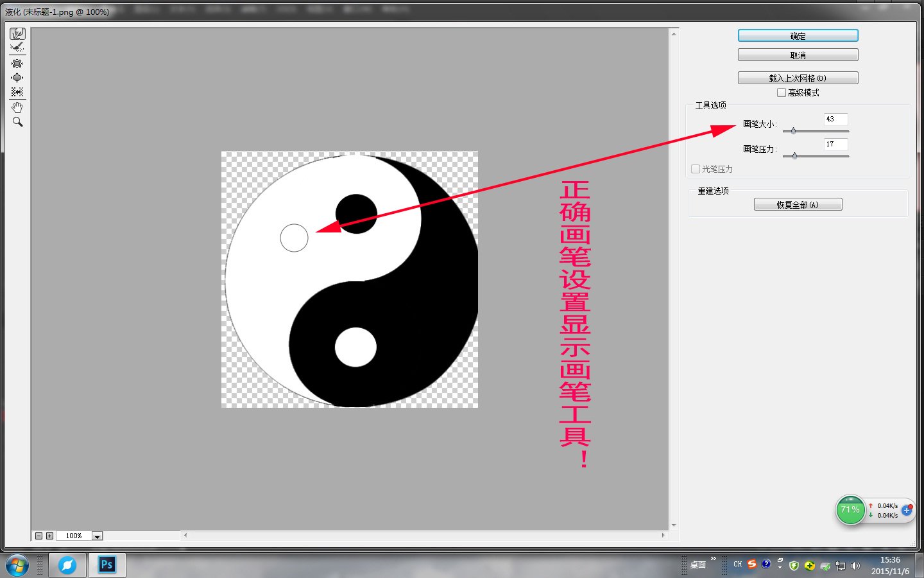Click the 画笔压力 value input field
The image size is (924, 578).
pyautogui.click(x=835, y=144)
